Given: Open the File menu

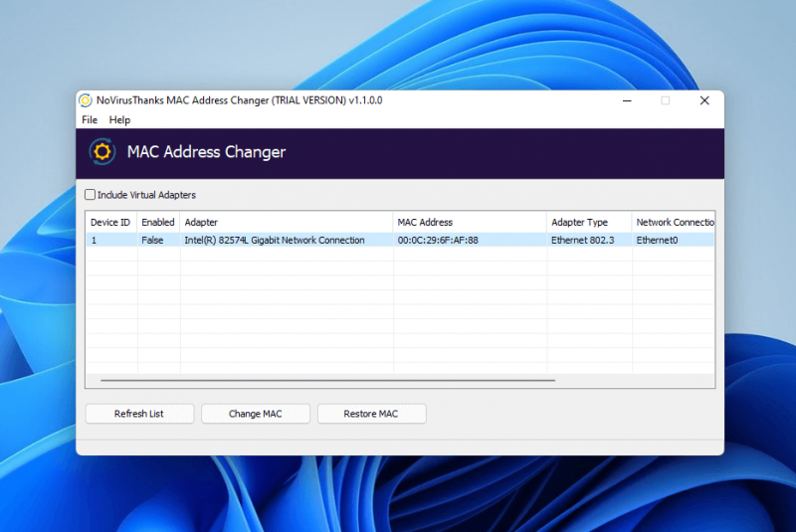Looking at the screenshot, I should click(x=90, y=120).
